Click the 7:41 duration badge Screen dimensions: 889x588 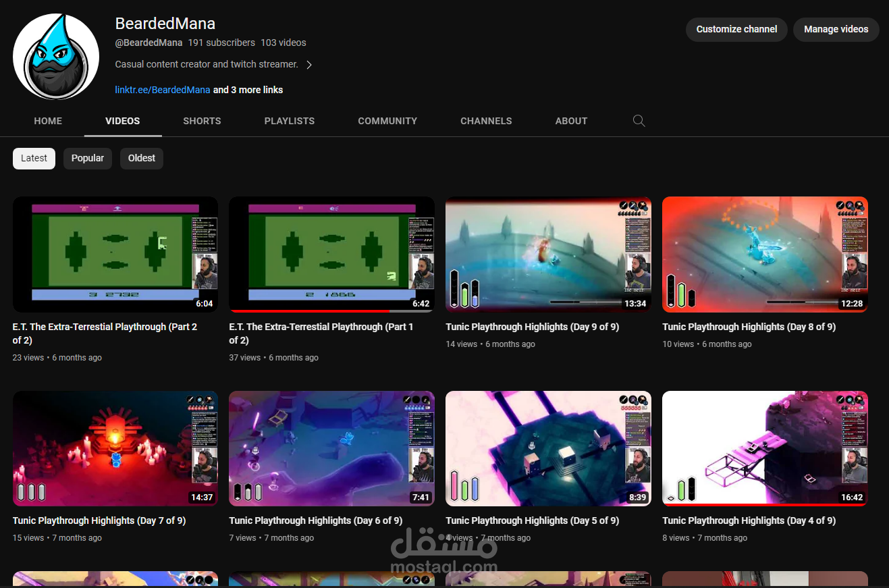[421, 498]
